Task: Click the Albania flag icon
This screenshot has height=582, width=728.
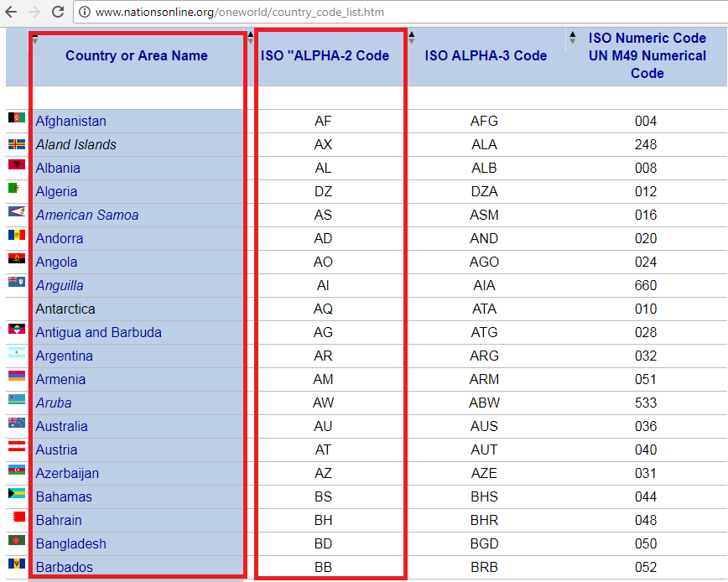Action: (17, 166)
